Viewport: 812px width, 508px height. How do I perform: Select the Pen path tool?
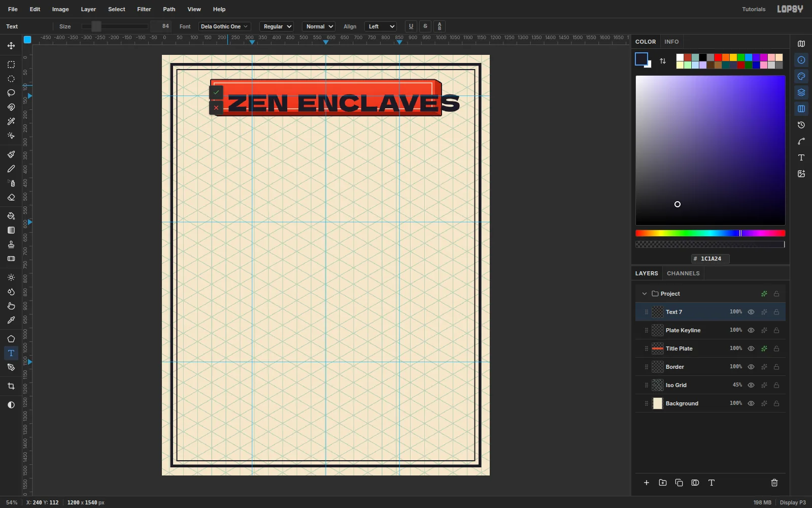tap(11, 367)
